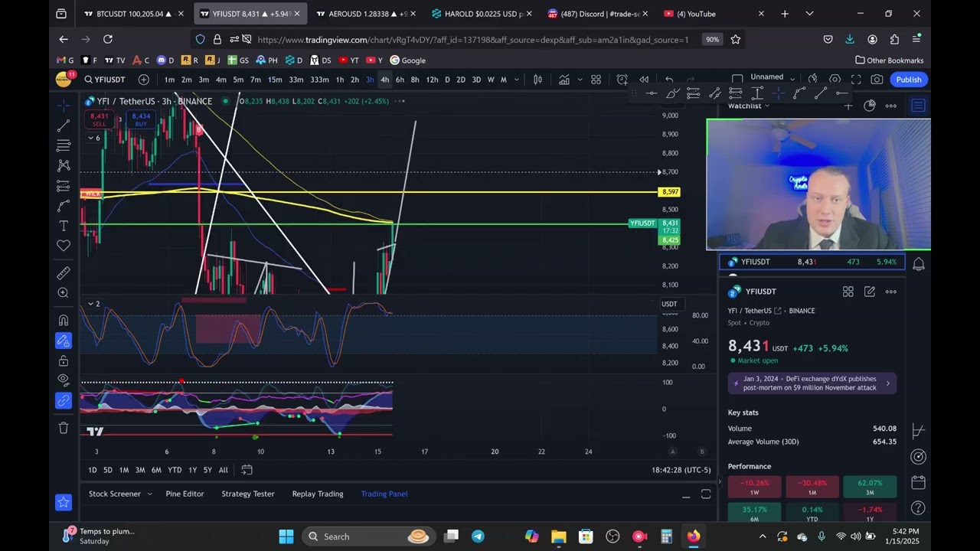Image resolution: width=980 pixels, height=551 pixels.
Task: Select the trend line drawing tool
Action: point(64,125)
